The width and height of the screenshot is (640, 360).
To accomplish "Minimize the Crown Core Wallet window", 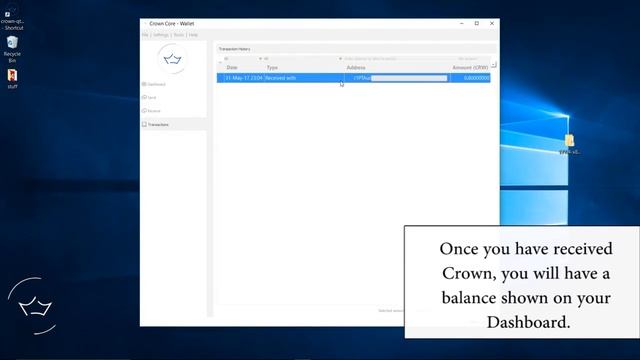I will tap(462, 24).
